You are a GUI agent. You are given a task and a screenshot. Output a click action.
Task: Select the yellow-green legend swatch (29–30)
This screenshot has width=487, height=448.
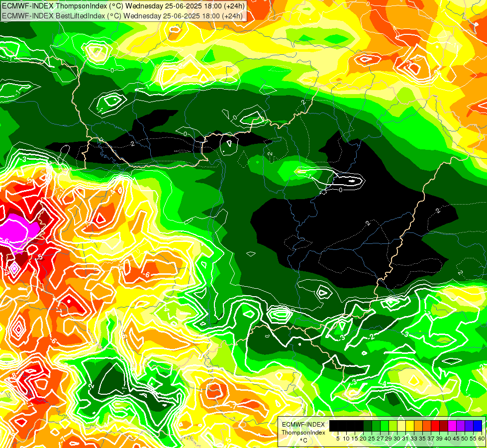pyautogui.click(x=393, y=426)
